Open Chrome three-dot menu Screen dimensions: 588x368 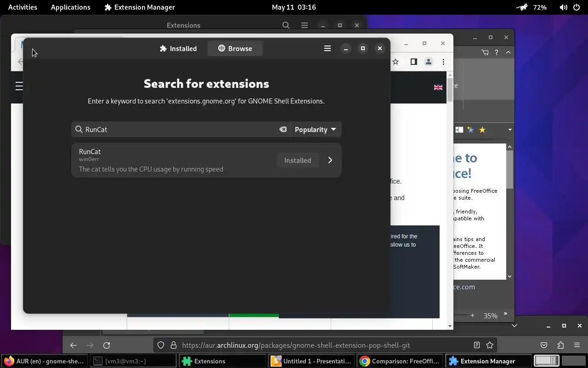pos(443,62)
